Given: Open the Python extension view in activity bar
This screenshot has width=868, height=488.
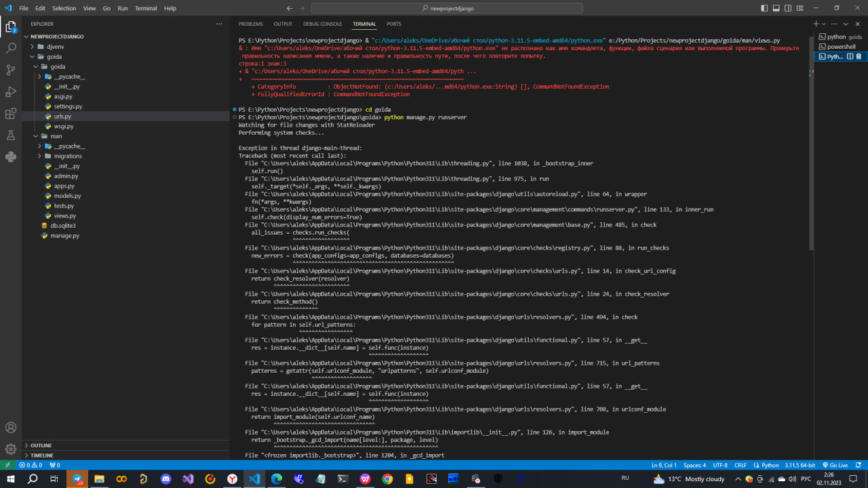Looking at the screenshot, I should click(11, 157).
